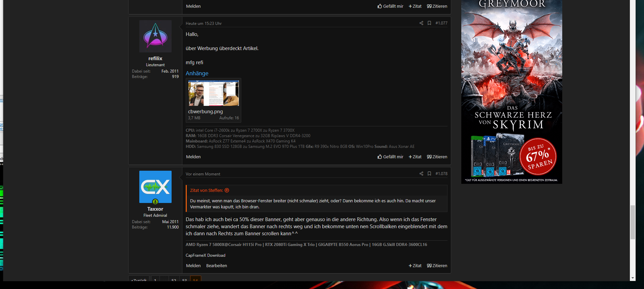Click Zitieren in the topmost post footer
Screen dimensions: 644x289
pos(437,6)
